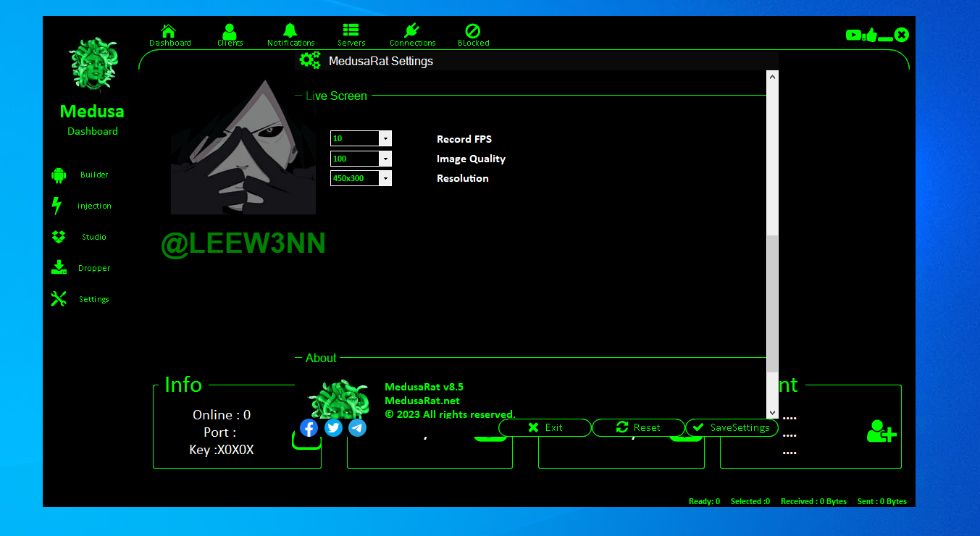Open the Builder section with Android icon
980x536 pixels.
click(x=59, y=175)
